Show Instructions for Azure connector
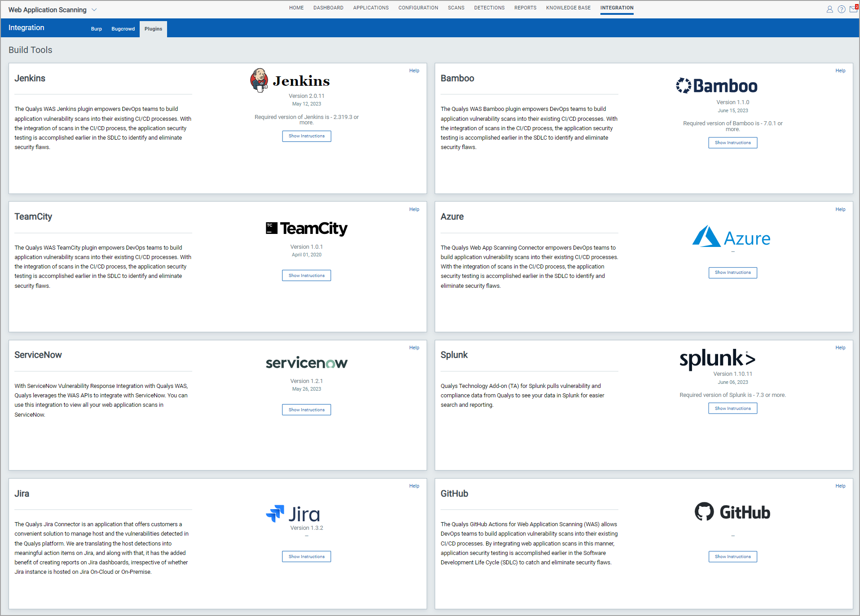 point(733,273)
